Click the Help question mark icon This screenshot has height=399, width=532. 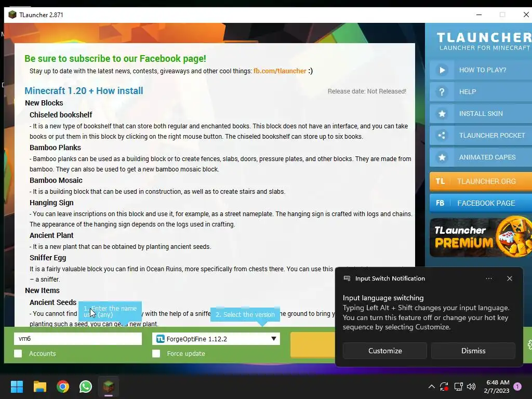tap(442, 92)
